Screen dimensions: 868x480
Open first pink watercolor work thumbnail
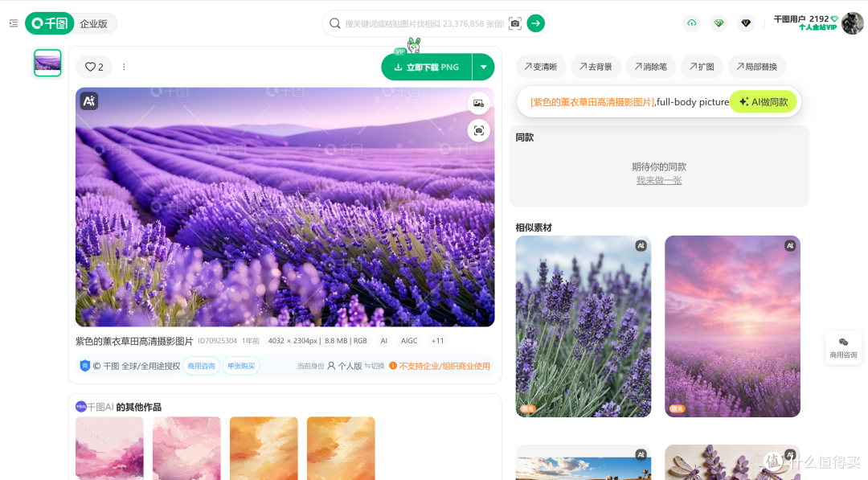coord(109,448)
